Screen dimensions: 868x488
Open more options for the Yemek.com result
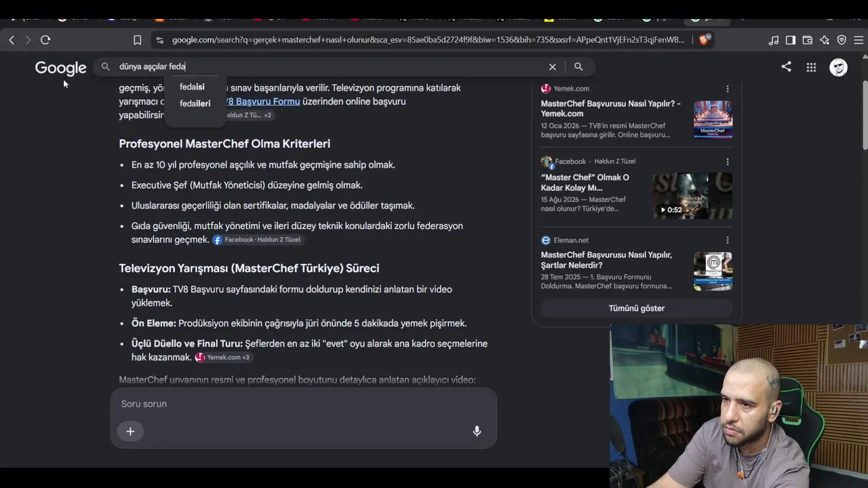click(728, 89)
